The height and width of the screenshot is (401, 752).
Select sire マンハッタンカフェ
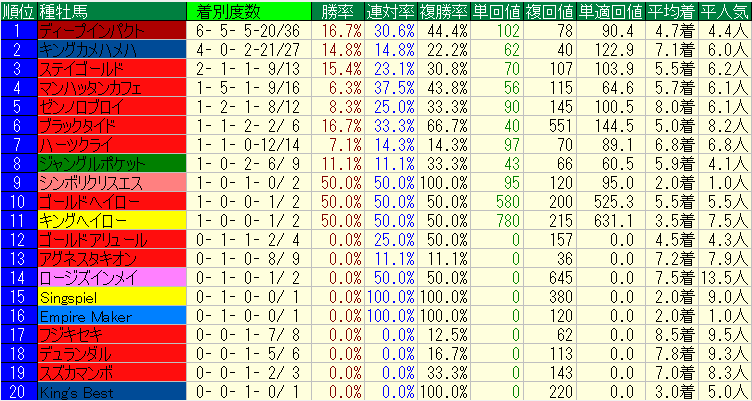coord(112,89)
